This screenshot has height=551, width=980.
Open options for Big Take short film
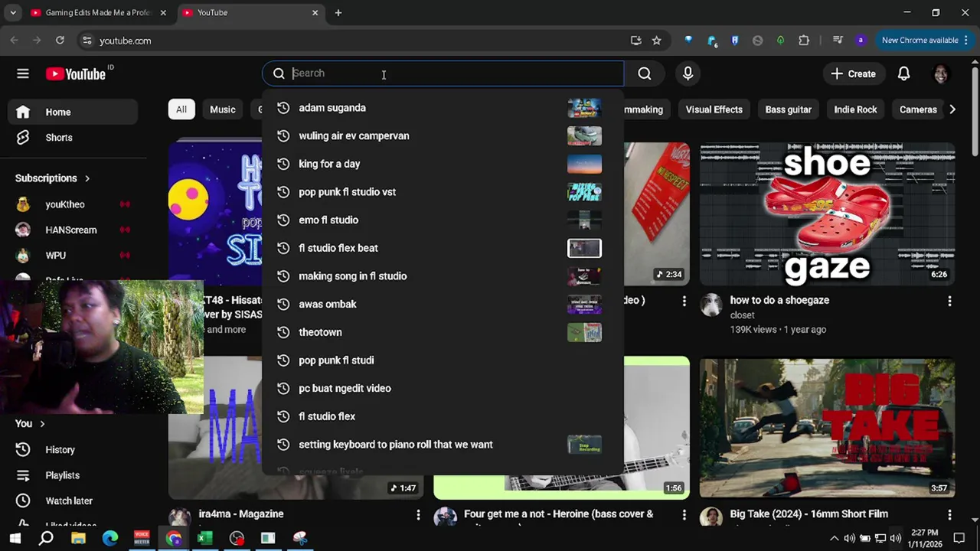pos(949,515)
